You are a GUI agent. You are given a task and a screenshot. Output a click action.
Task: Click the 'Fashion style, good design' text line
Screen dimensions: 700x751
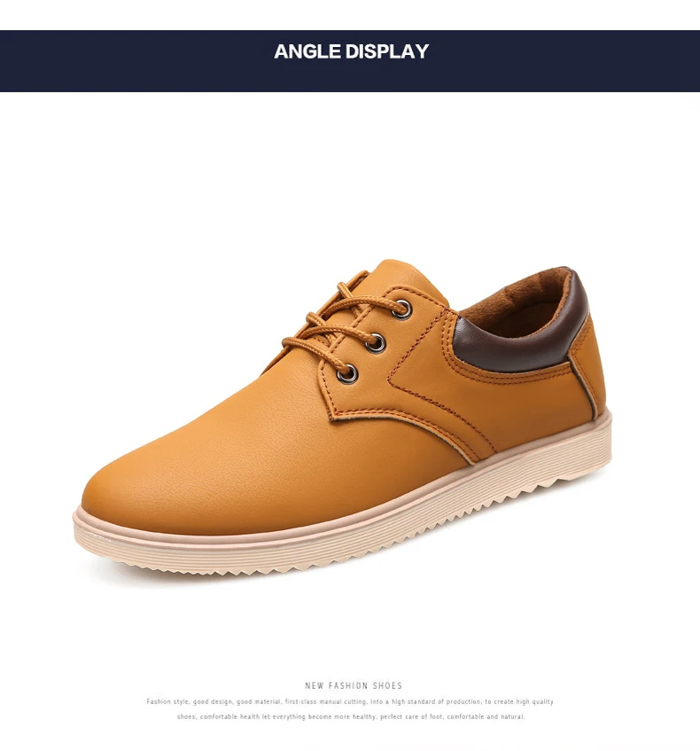(350, 701)
